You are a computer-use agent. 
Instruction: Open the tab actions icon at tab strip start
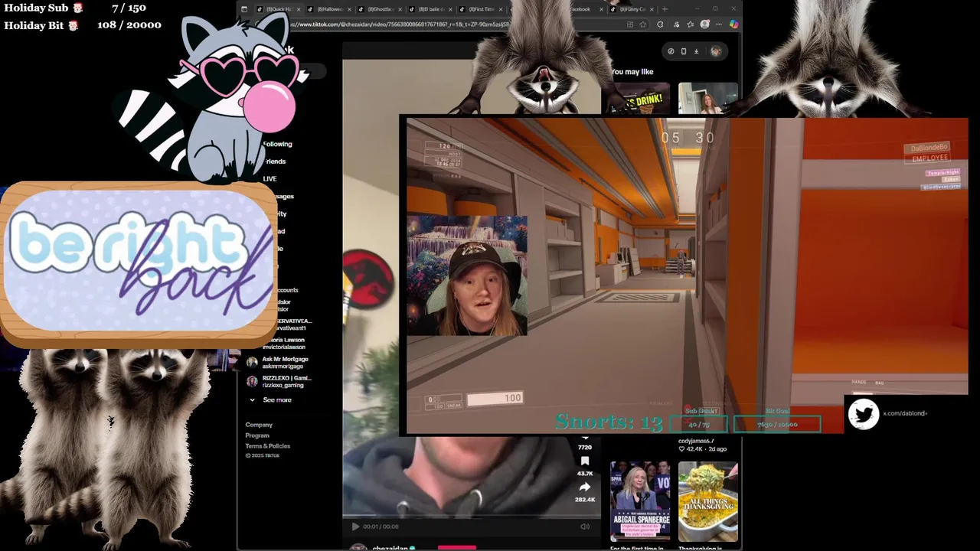244,9
